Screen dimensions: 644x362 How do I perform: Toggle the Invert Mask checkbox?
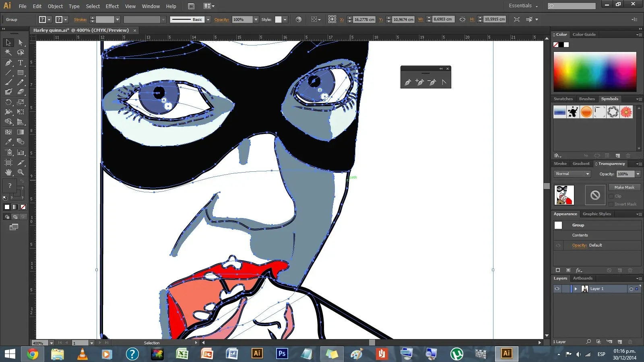(611, 204)
